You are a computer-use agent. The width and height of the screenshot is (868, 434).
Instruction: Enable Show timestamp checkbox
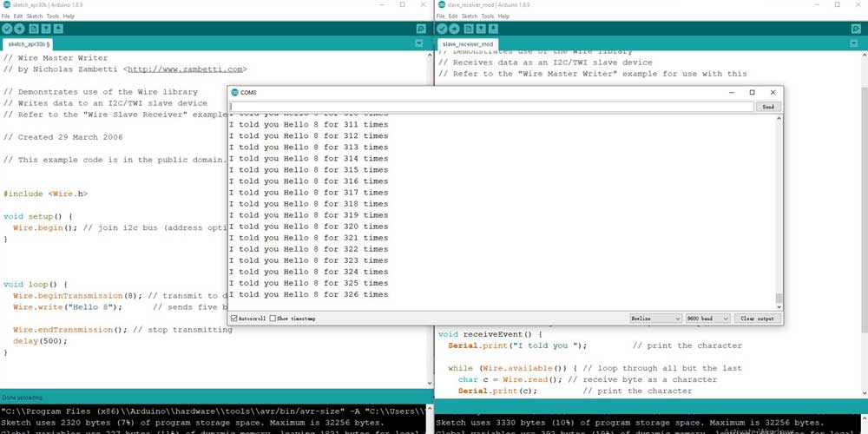273,319
